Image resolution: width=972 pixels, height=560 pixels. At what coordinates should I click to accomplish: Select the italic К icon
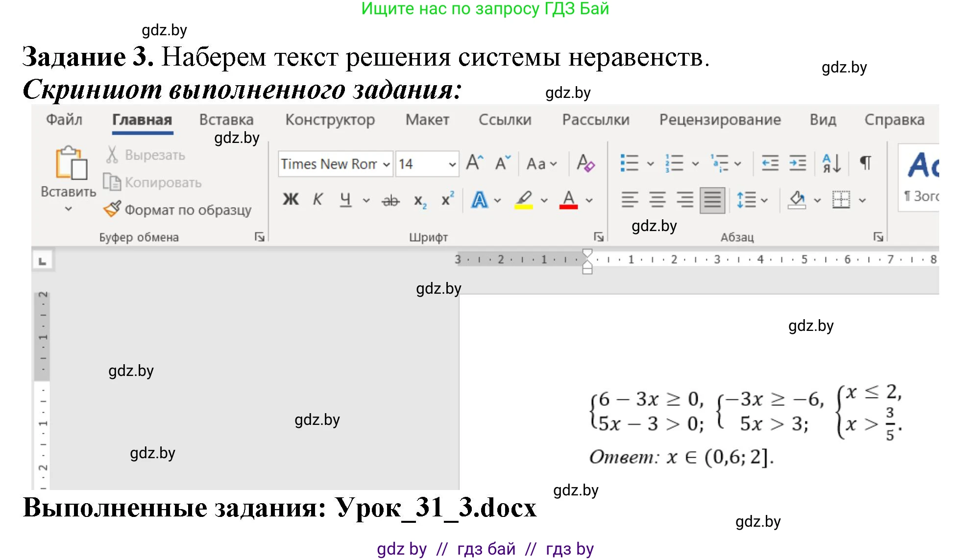(x=317, y=199)
